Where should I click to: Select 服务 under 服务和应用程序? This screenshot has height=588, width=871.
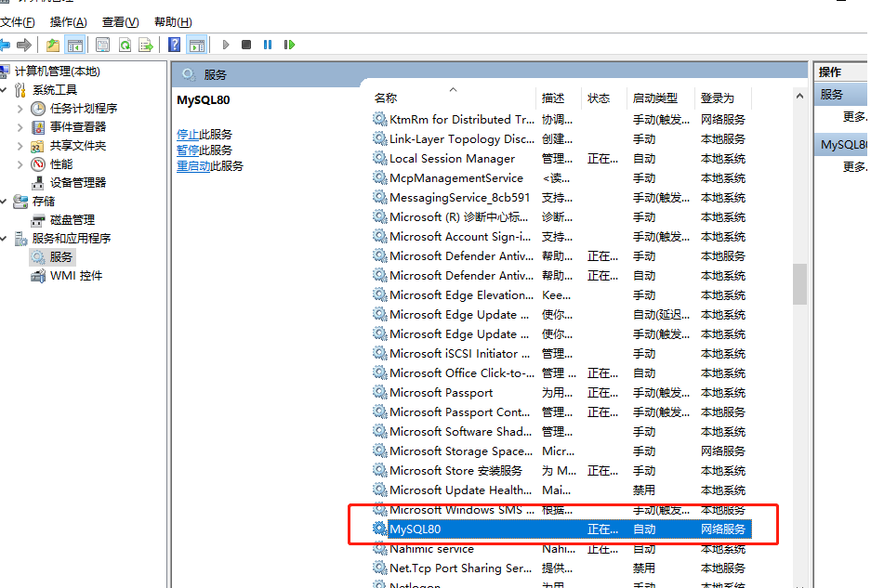[61, 257]
